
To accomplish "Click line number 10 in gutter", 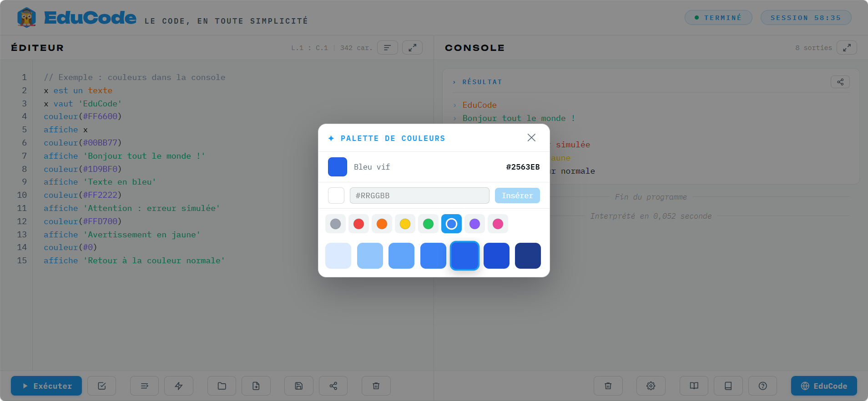I will 22,195.
